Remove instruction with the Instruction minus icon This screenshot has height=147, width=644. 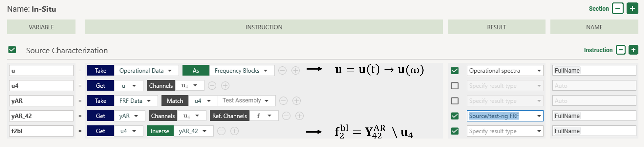621,50
